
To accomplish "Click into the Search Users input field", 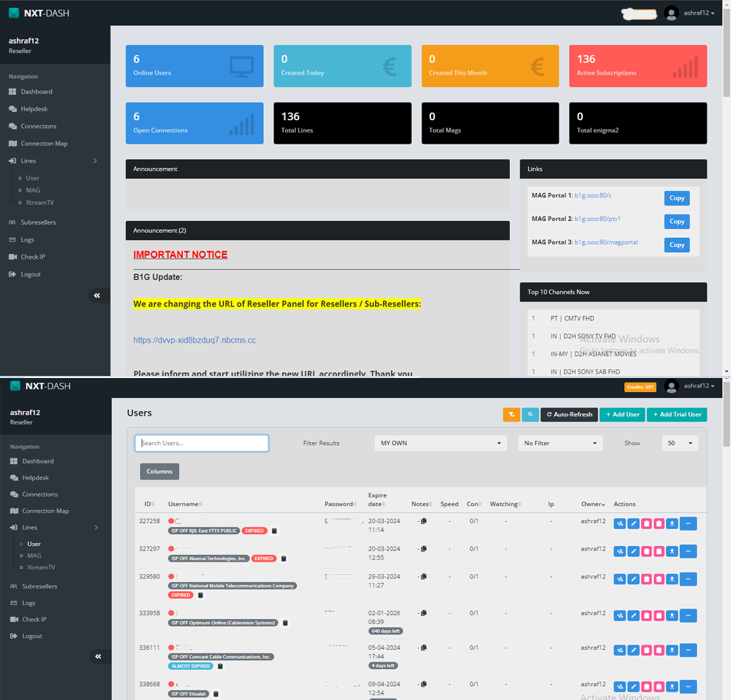I will [x=201, y=443].
